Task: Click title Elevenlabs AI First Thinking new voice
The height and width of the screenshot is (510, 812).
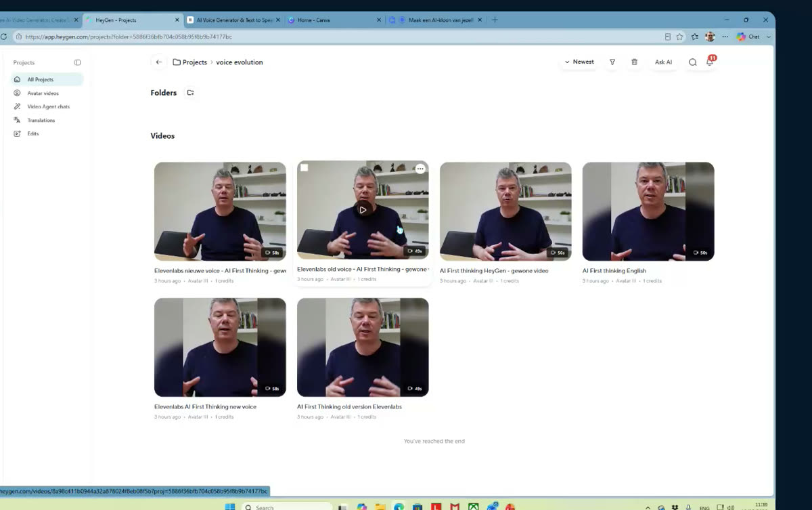Action: coord(205,407)
